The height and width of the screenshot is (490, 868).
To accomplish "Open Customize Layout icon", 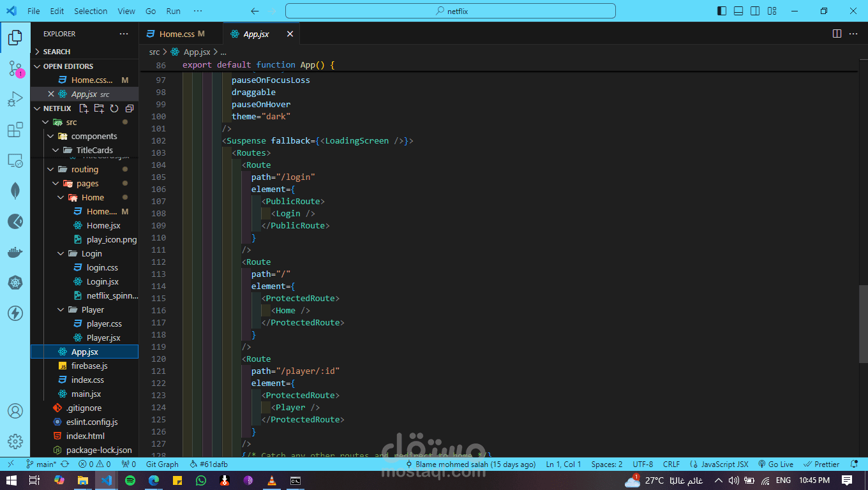I will point(772,11).
